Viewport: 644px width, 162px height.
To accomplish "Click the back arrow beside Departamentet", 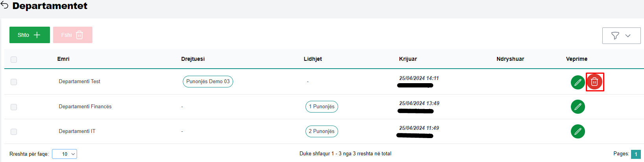I will click(x=5, y=5).
